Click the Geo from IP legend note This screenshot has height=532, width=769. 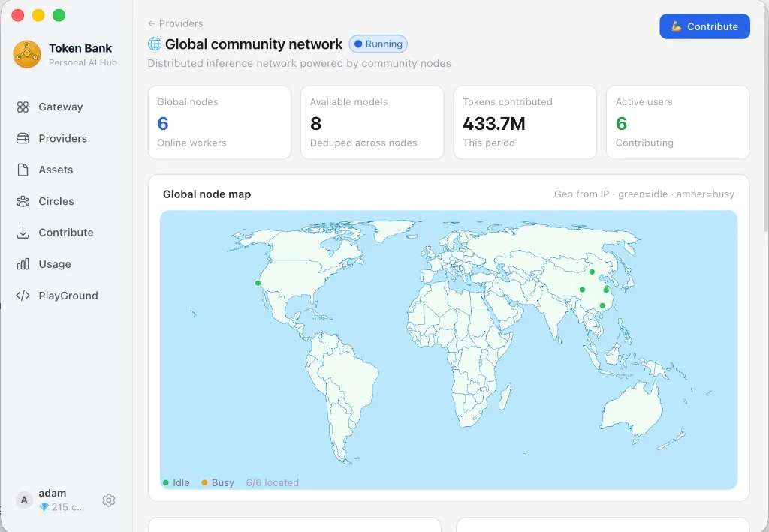pos(644,194)
